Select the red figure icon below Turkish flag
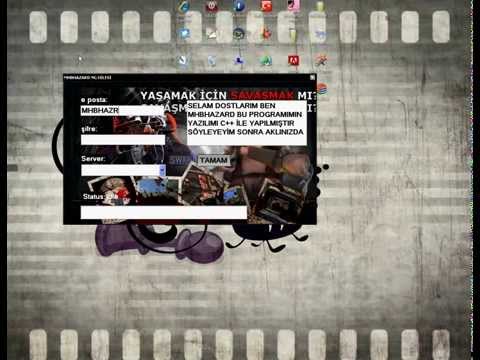The image size is (480, 360). pyautogui.click(x=266, y=33)
